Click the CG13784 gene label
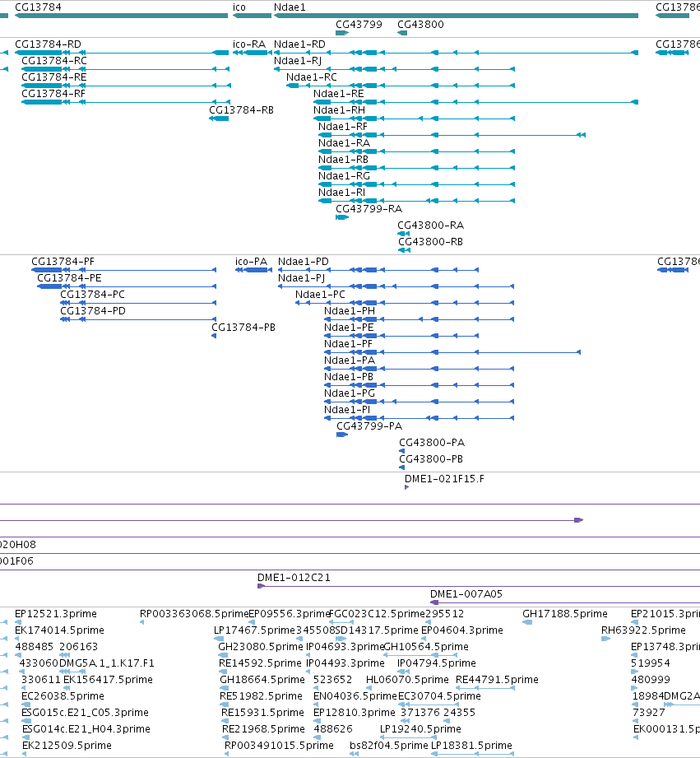The image size is (700, 758). click(38, 7)
